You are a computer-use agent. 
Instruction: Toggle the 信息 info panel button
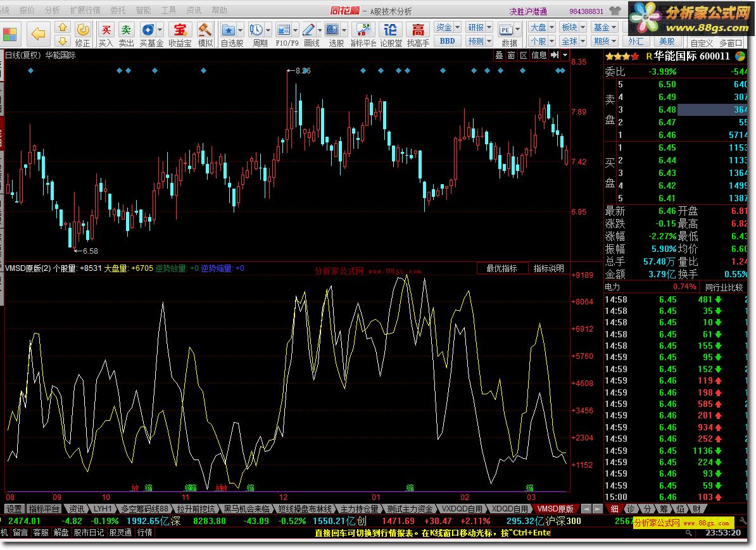539,56
